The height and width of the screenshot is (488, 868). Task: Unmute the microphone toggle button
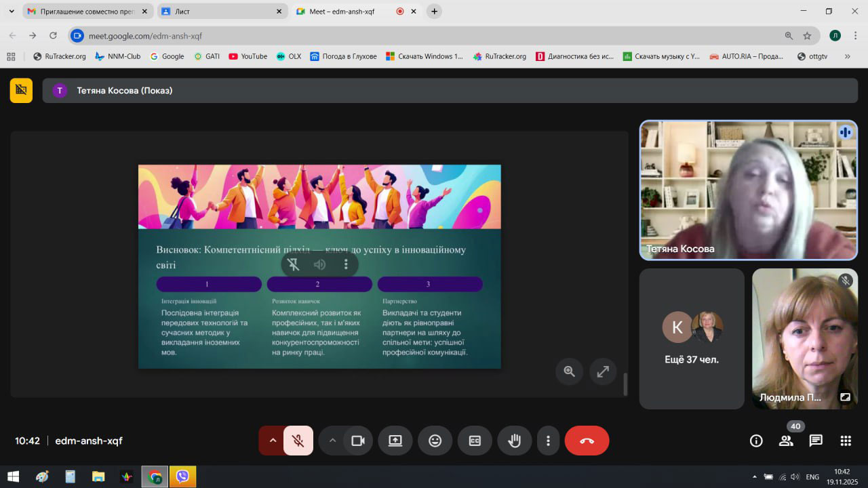coord(298,441)
